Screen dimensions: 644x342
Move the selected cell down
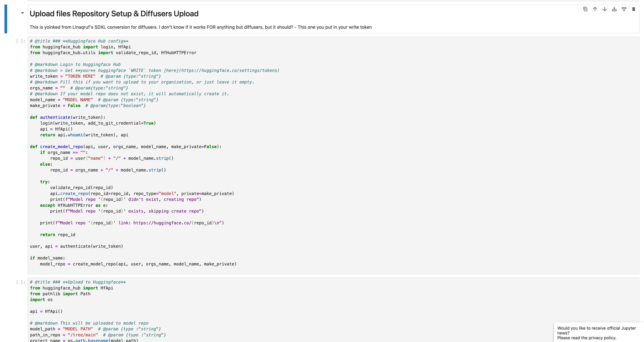pyautogui.click(x=605, y=9)
